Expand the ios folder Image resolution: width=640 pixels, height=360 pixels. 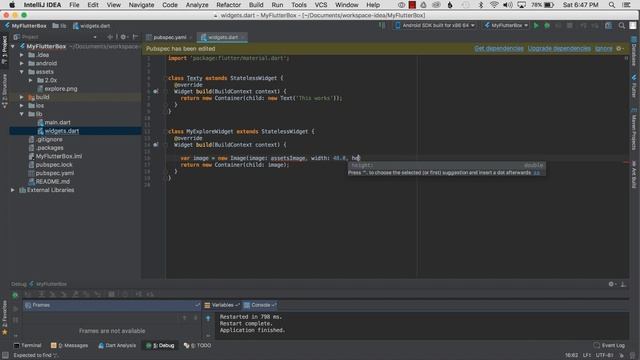(x=22, y=106)
